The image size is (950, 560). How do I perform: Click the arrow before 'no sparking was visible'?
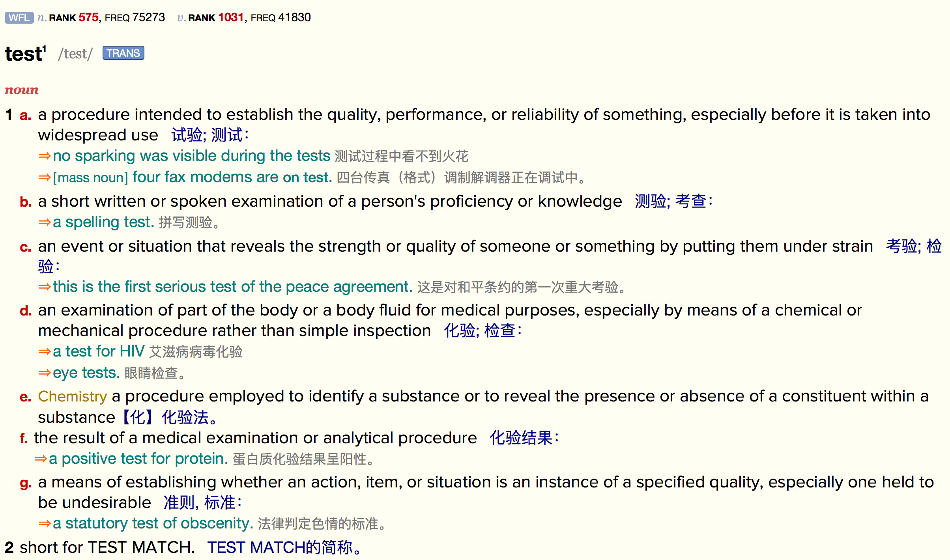point(45,156)
